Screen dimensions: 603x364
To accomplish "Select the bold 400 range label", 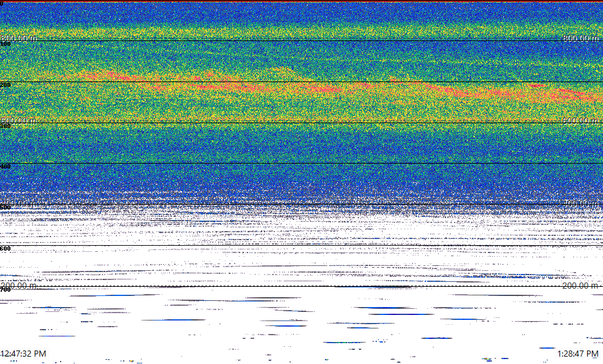I will pyautogui.click(x=6, y=167).
